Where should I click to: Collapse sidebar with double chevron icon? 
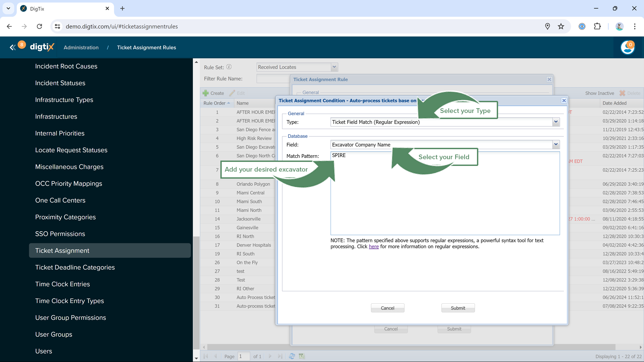tap(12, 48)
